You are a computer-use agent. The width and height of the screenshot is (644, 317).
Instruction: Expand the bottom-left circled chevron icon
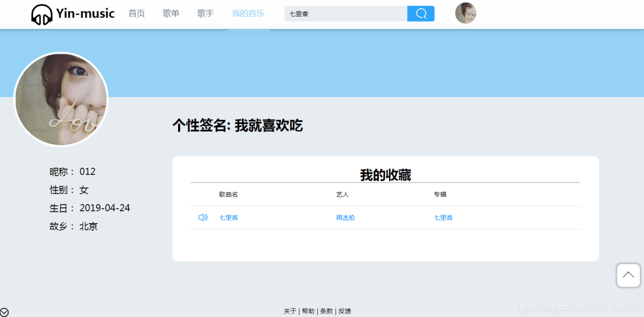tap(5, 312)
